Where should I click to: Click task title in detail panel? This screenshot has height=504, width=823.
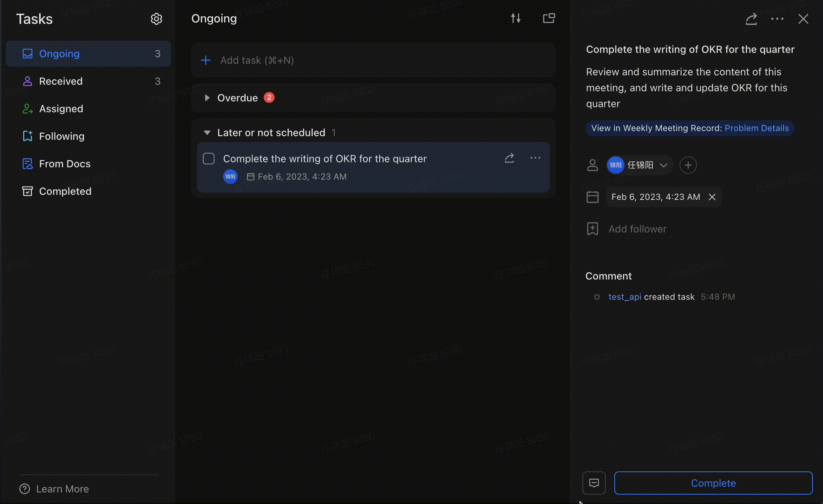click(x=690, y=49)
